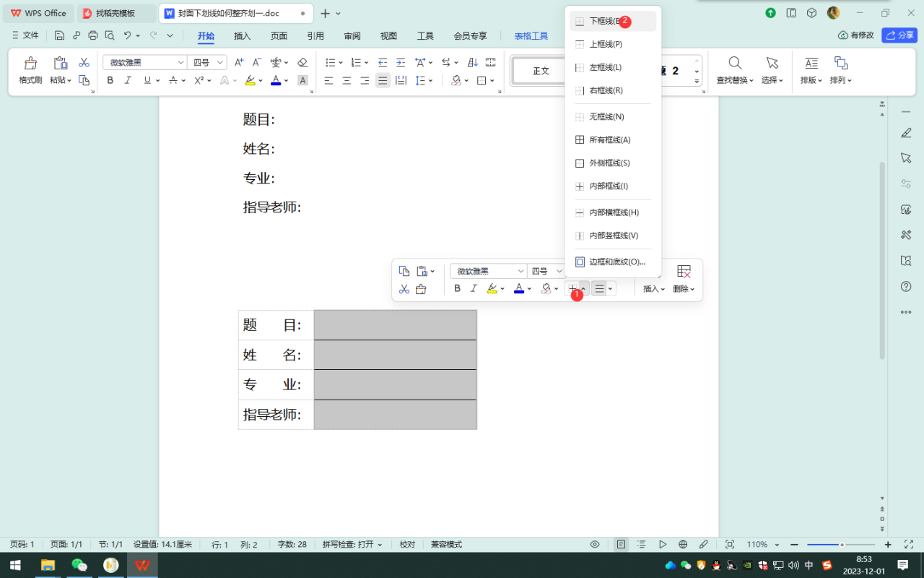Click the WeChat icon in the Windows taskbar

[79, 565]
